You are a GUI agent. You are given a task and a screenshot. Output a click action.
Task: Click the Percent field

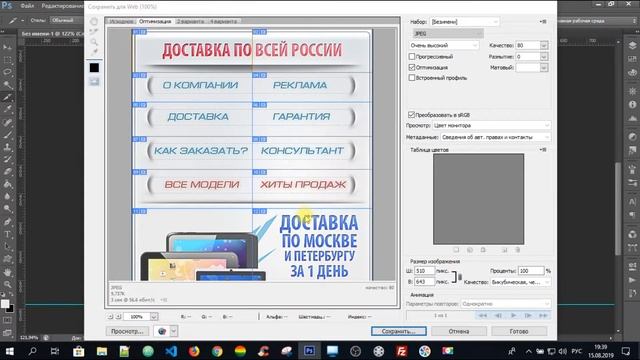coord(531,271)
